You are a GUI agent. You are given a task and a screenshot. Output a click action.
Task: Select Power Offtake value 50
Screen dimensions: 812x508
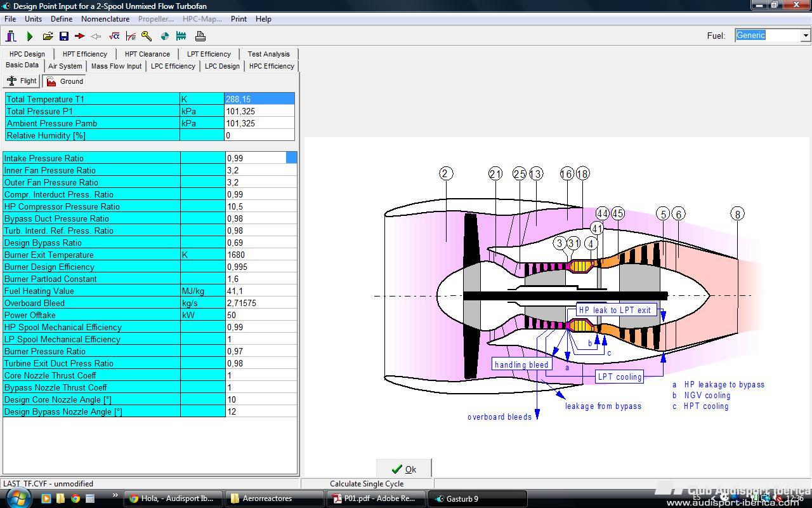click(261, 315)
